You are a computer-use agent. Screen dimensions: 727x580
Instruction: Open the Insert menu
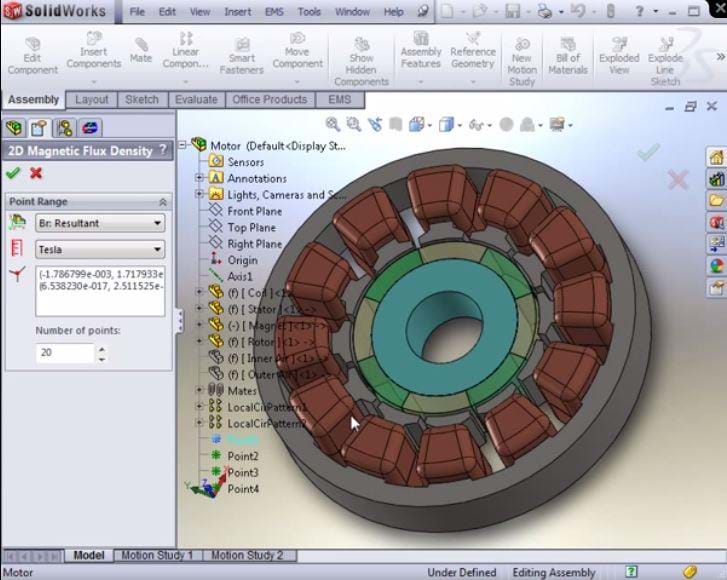[x=237, y=12]
